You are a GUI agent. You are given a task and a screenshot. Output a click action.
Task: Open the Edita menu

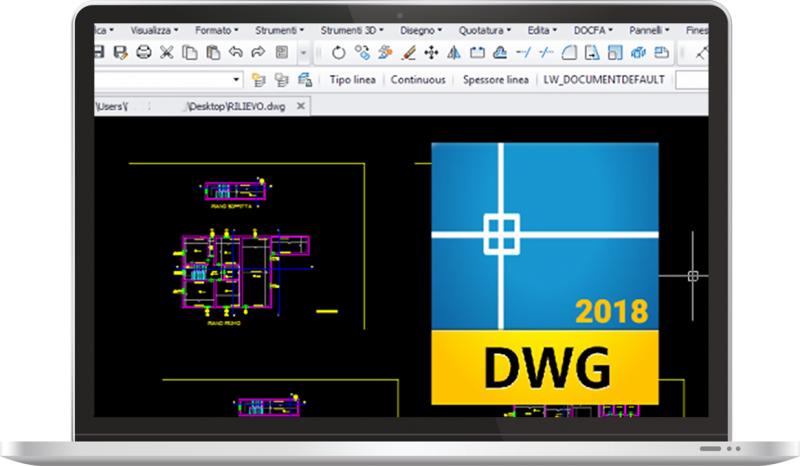coord(542,31)
